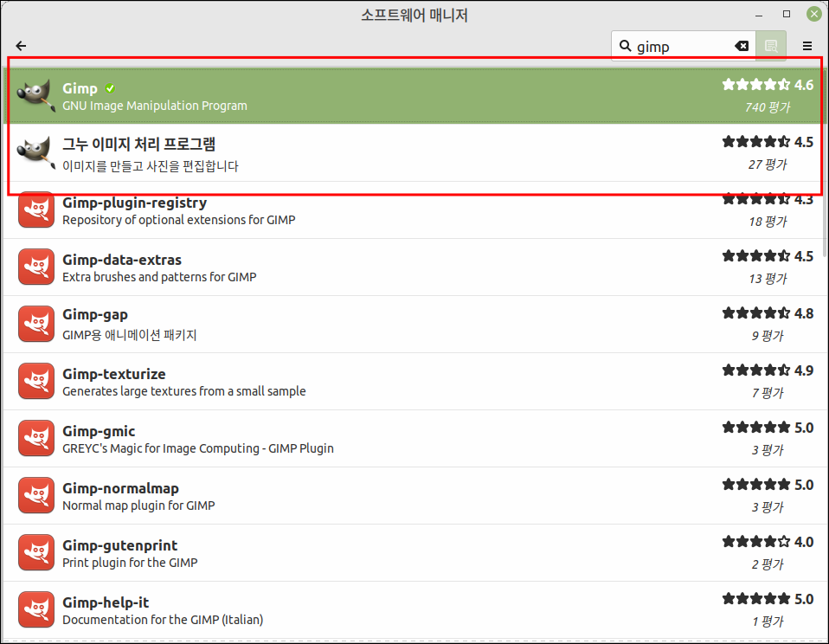Click the Gimp-gap red icon
Screen dimensions: 829x644
[x=36, y=324]
